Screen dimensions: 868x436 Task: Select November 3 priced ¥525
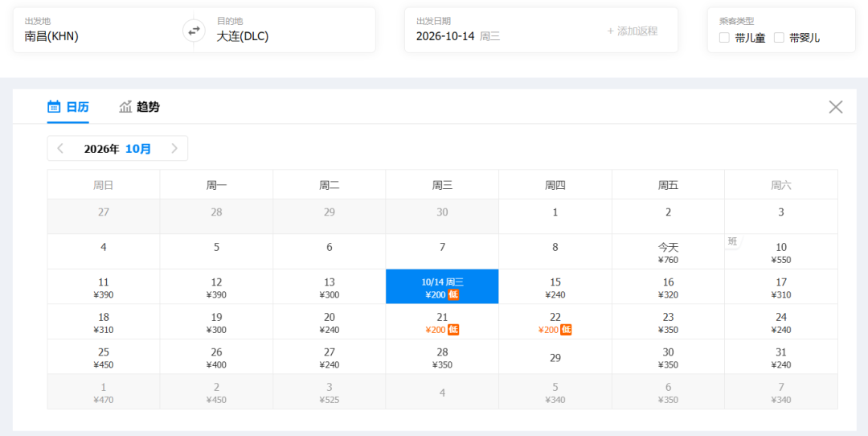330,392
